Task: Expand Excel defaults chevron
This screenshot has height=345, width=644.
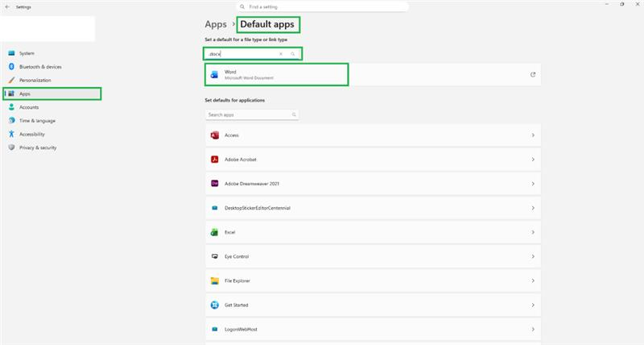Action: [x=533, y=232]
